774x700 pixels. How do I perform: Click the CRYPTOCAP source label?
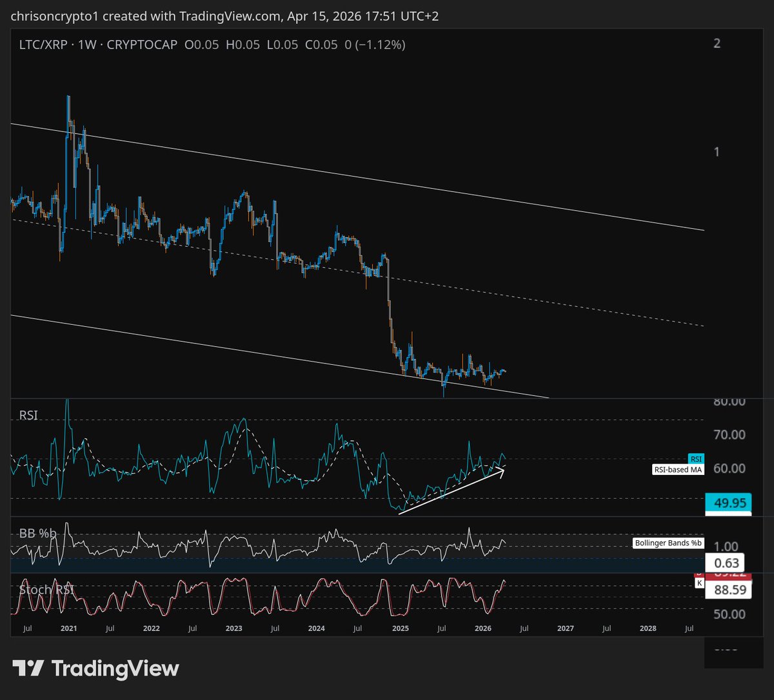point(142,45)
